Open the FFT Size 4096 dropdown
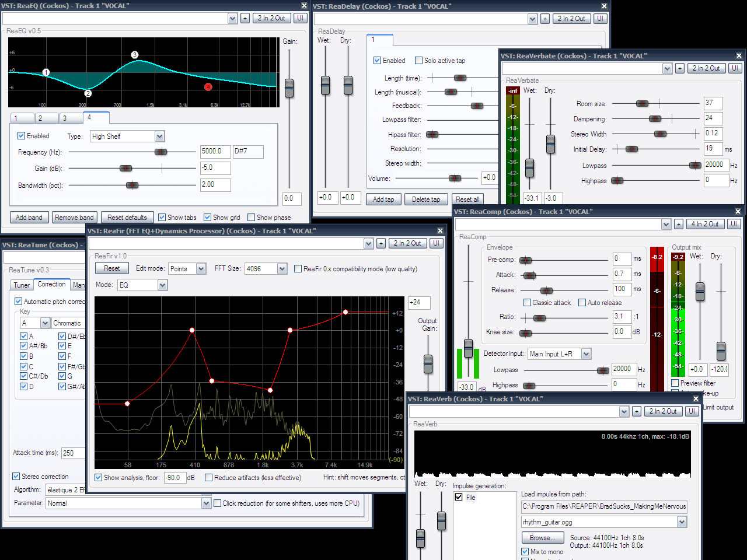Screen dimensions: 747x560 tap(282, 269)
